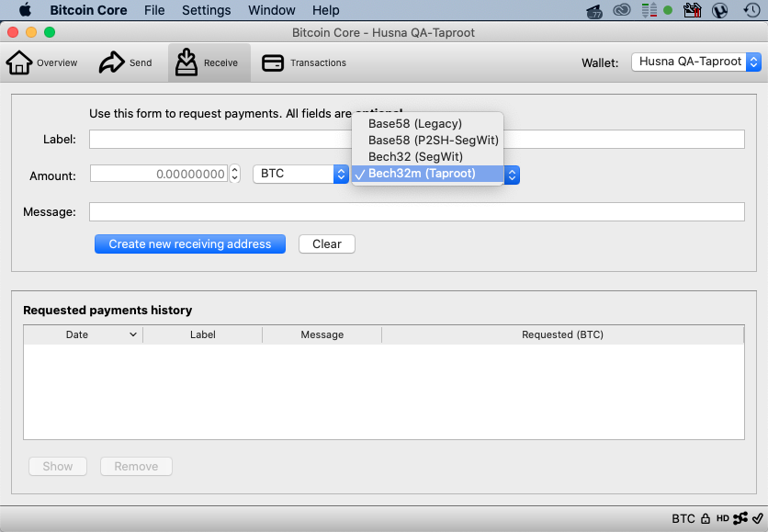
Task: Click the activity monitor bars menu bar icon
Action: tap(649, 10)
